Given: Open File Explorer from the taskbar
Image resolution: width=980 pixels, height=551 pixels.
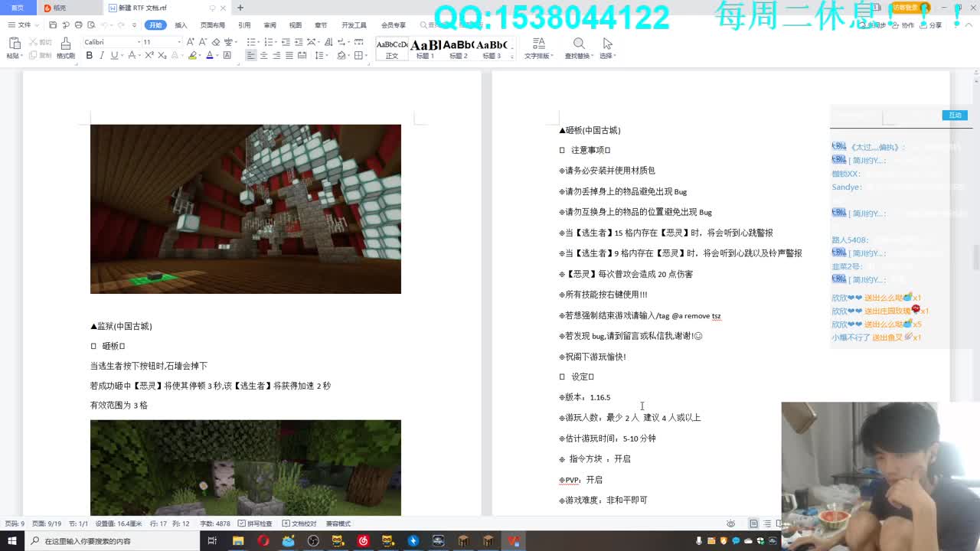Looking at the screenshot, I should [x=238, y=541].
